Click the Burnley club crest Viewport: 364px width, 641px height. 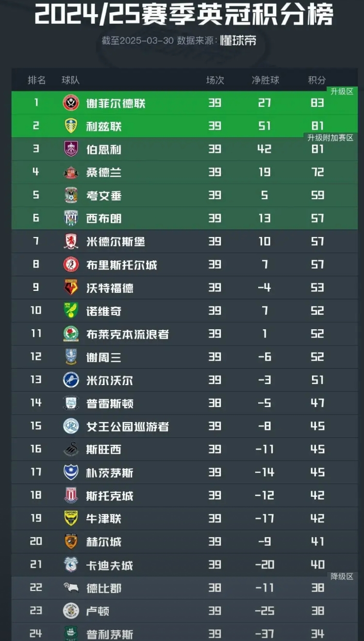(71, 149)
